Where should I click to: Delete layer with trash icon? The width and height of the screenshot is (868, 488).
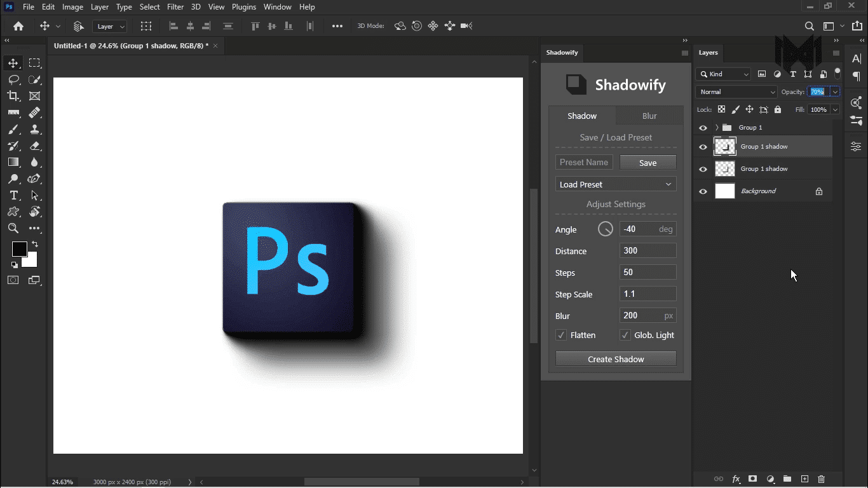(821, 479)
